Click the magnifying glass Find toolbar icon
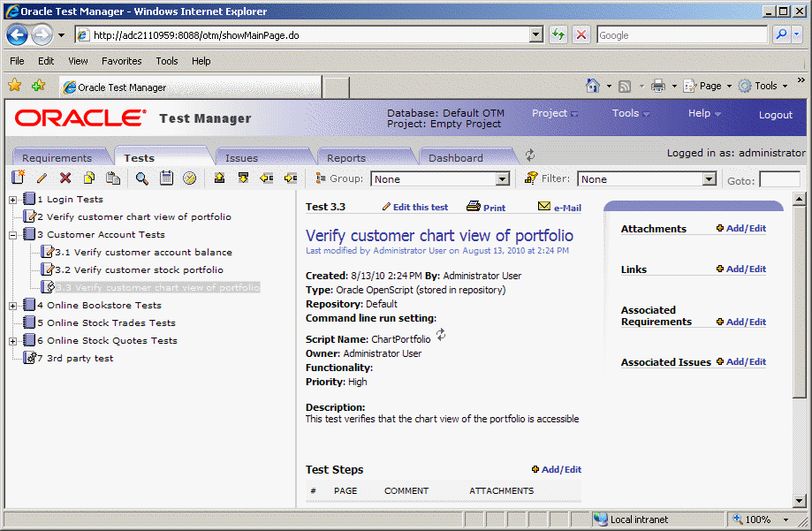812x531 pixels. (142, 178)
